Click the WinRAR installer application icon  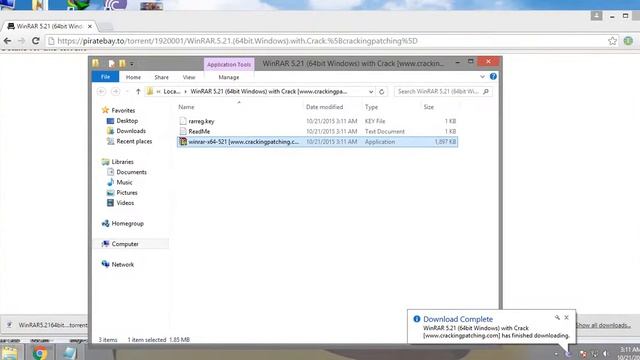(x=183, y=142)
